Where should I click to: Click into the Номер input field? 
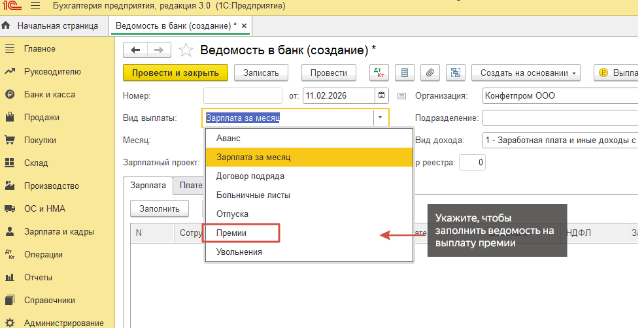pyautogui.click(x=243, y=95)
